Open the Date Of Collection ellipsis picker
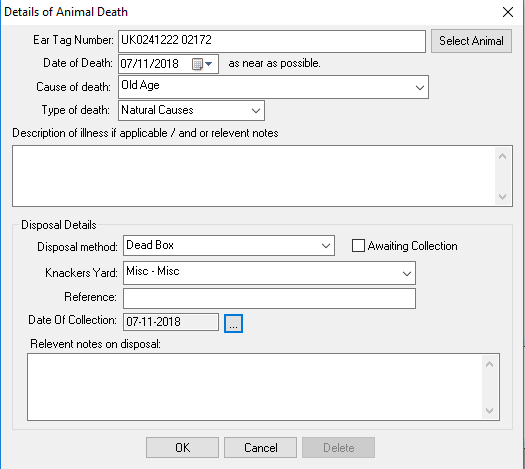This screenshot has width=525, height=469. tap(233, 323)
